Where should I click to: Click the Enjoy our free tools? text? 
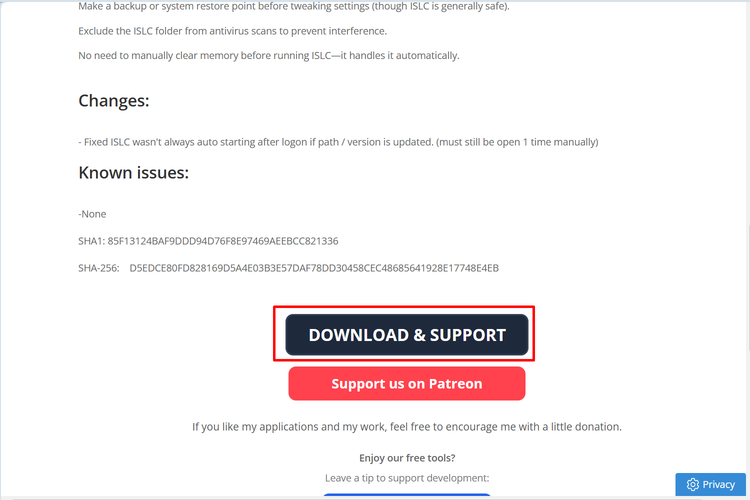[x=407, y=458]
